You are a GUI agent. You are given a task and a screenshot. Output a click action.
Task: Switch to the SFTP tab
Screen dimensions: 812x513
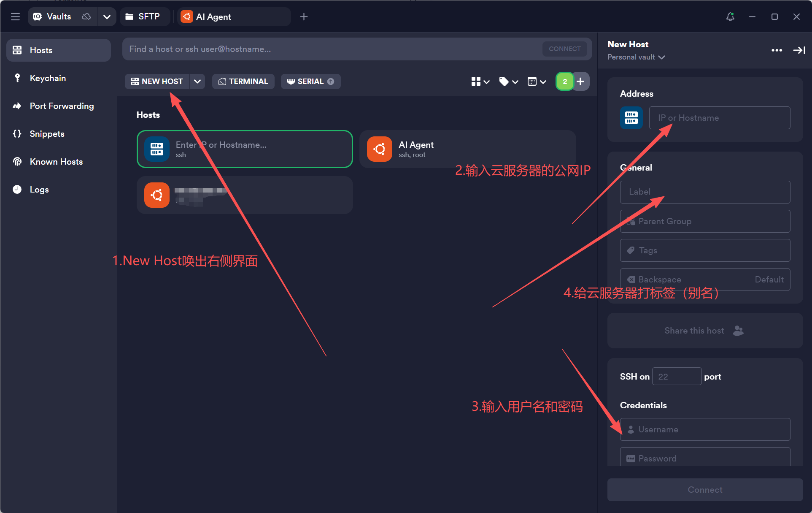[143, 16]
